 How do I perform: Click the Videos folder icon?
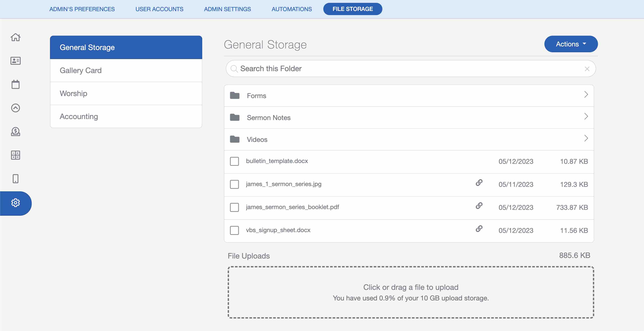point(235,139)
